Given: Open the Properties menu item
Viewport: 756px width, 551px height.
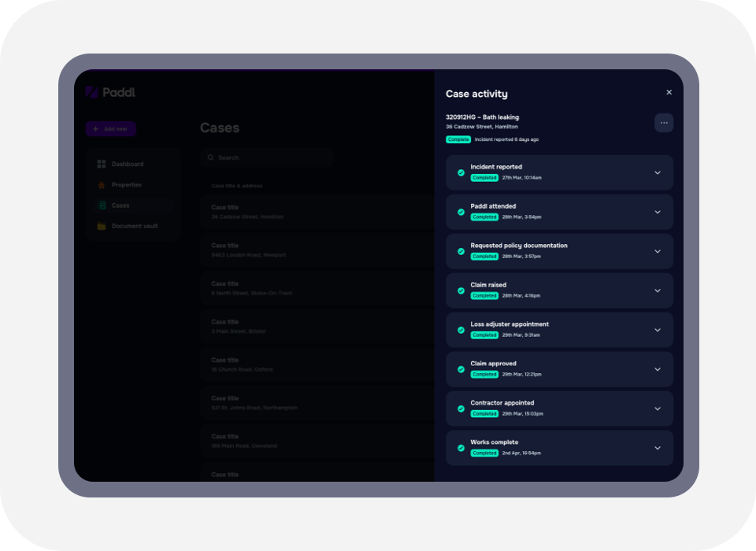Looking at the screenshot, I should [x=127, y=185].
